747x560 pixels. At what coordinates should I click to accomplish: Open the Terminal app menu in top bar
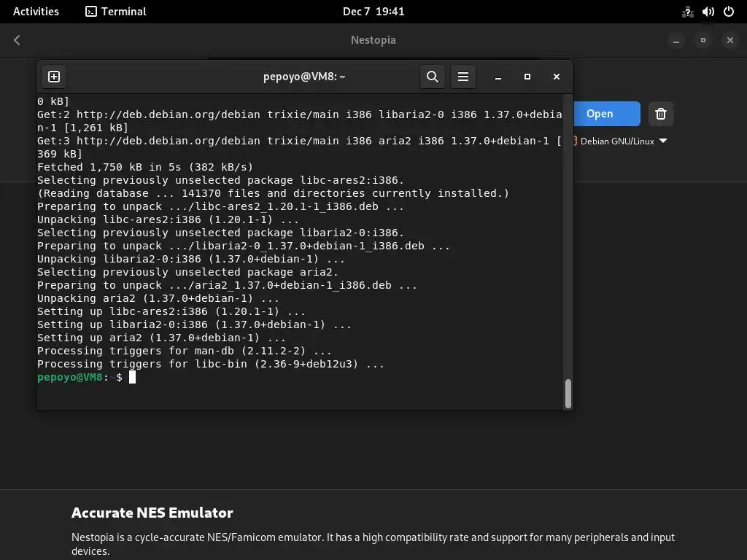(116, 12)
